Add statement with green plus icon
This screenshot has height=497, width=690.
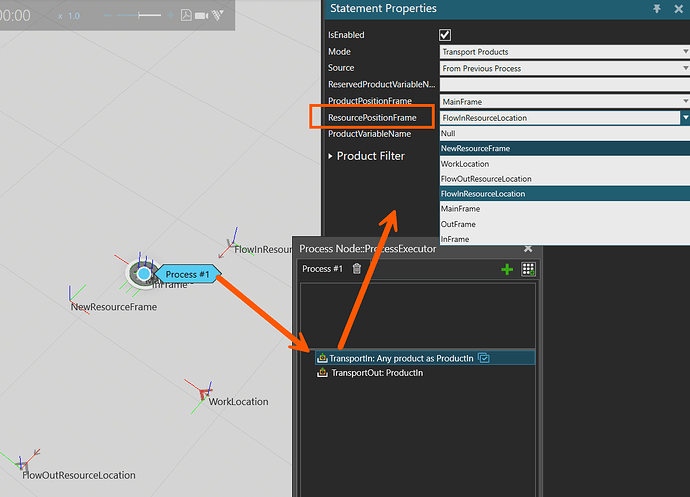pyautogui.click(x=507, y=269)
